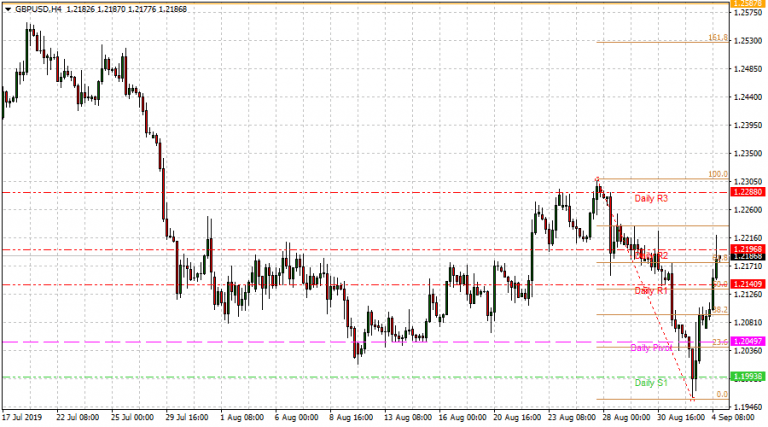Screen dimensions: 768x427
Task: Click the Daily R1 label
Action: pyautogui.click(x=651, y=291)
